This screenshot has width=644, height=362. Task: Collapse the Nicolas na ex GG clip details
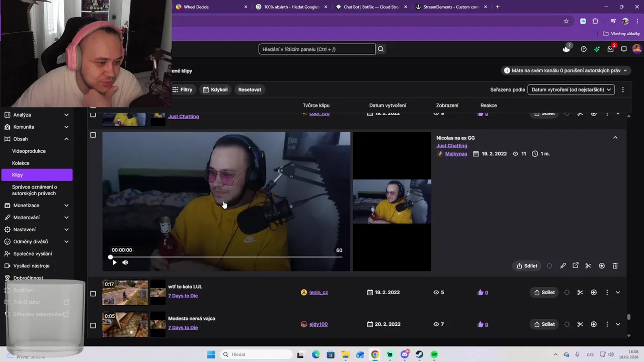tap(615, 138)
